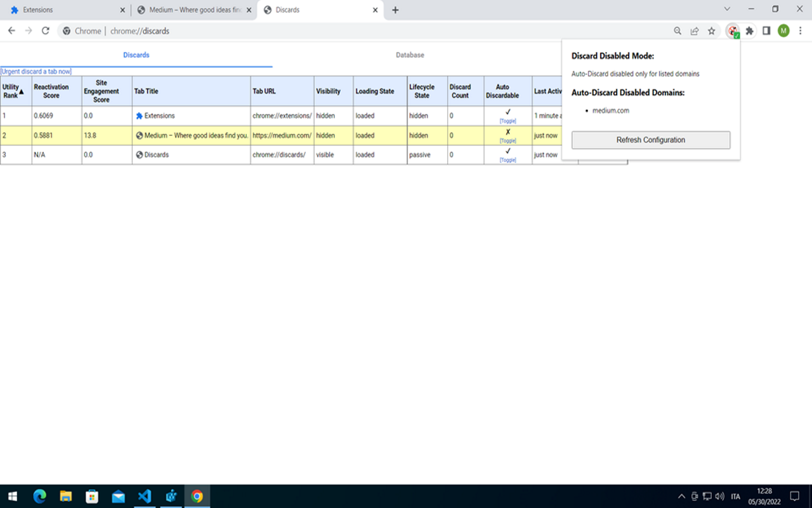Click the https://medium.com/ URL cell
This screenshot has height=508, width=812.
tap(282, 135)
